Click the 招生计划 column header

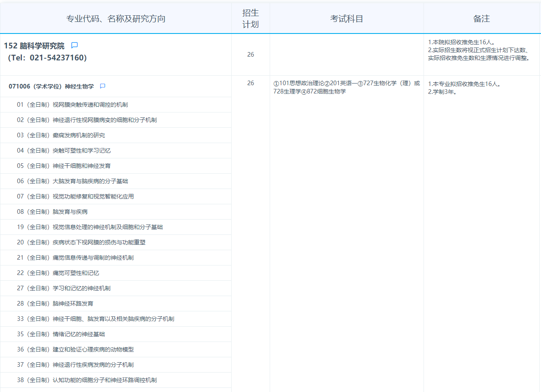coord(250,19)
